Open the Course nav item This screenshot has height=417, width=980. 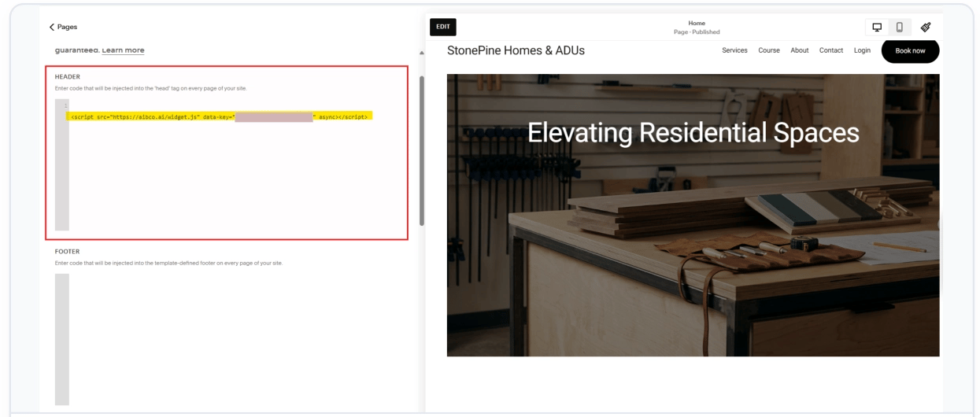[769, 50]
